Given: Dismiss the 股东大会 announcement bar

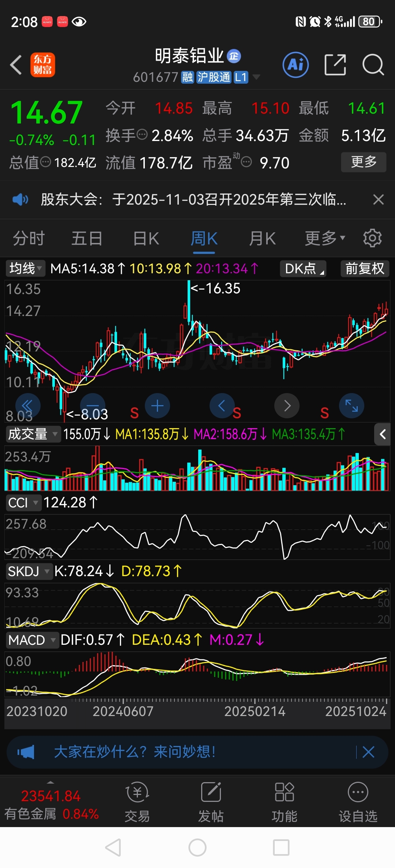Looking at the screenshot, I should (378, 199).
